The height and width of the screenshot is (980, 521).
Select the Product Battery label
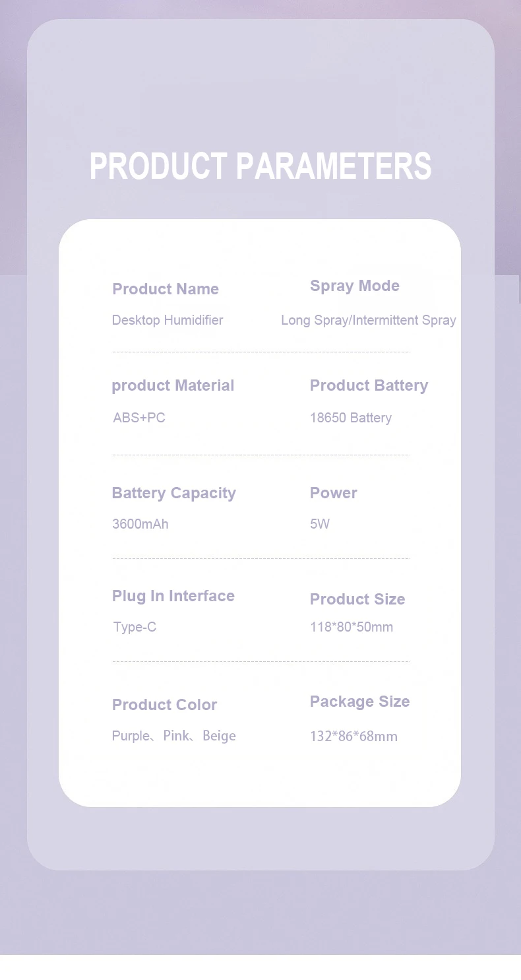tap(369, 385)
